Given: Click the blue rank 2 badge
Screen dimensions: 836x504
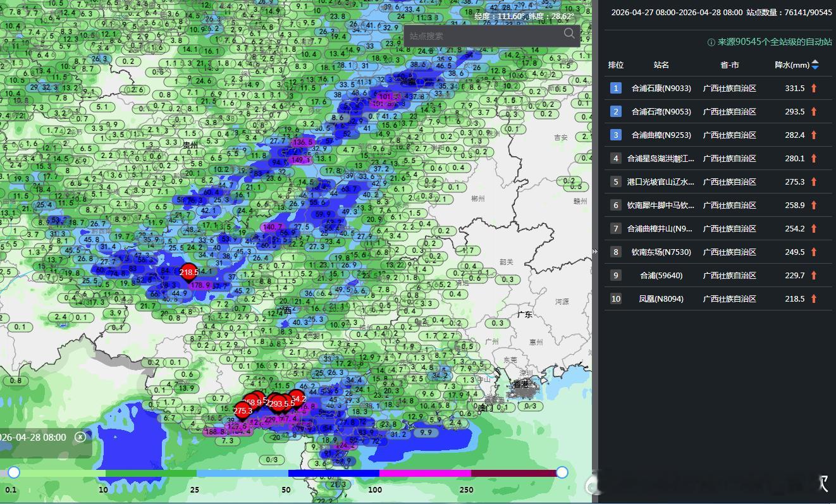Looking at the screenshot, I should coord(616,112).
